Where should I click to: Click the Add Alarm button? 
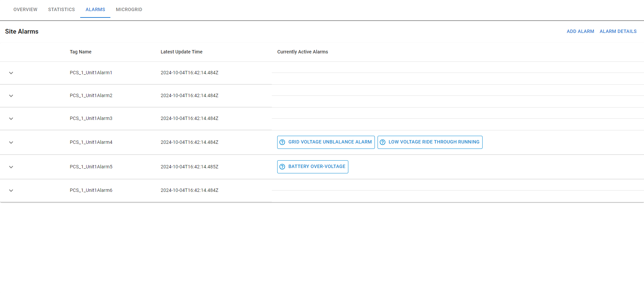(580, 31)
